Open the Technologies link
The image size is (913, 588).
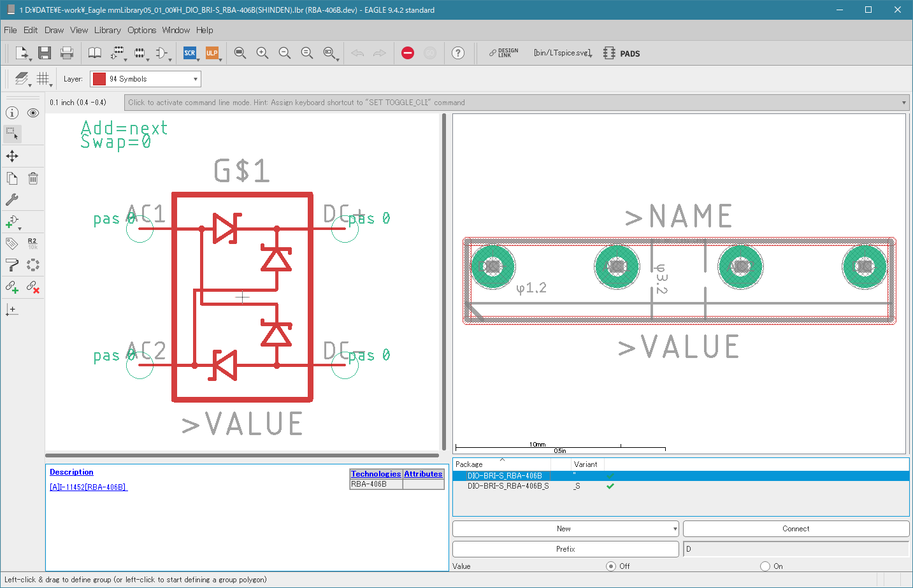click(376, 474)
